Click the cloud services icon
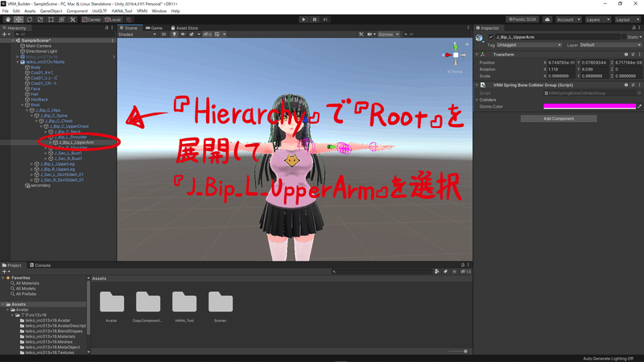Image resolution: width=644 pixels, height=362 pixels. (x=547, y=19)
